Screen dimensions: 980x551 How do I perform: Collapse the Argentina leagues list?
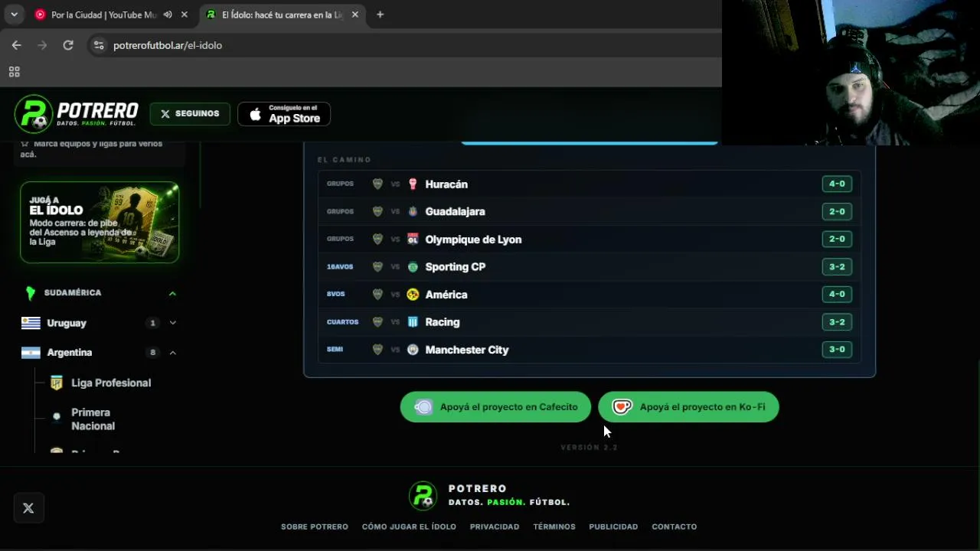point(172,353)
